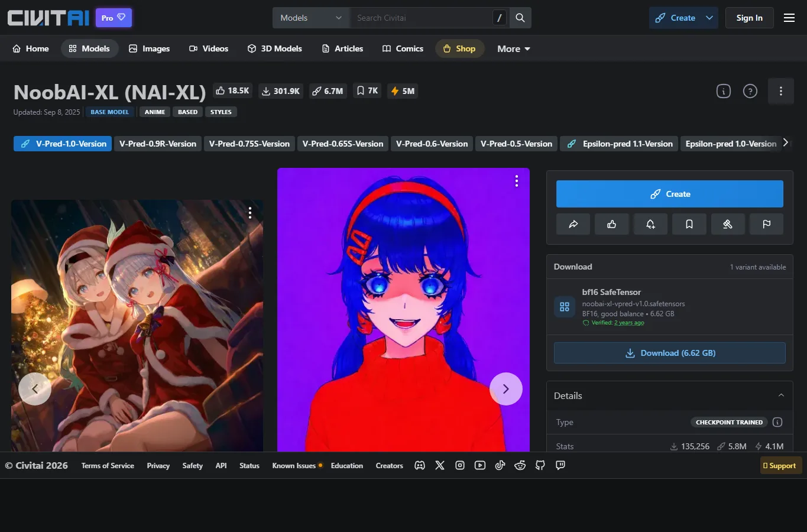This screenshot has height=532, width=807.
Task: Click info icon next to Checkpoint Trained
Action: coord(777,422)
